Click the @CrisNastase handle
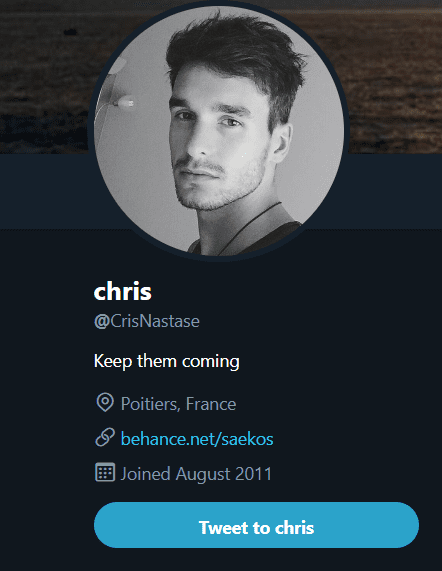442x571 pixels. pyautogui.click(x=147, y=321)
